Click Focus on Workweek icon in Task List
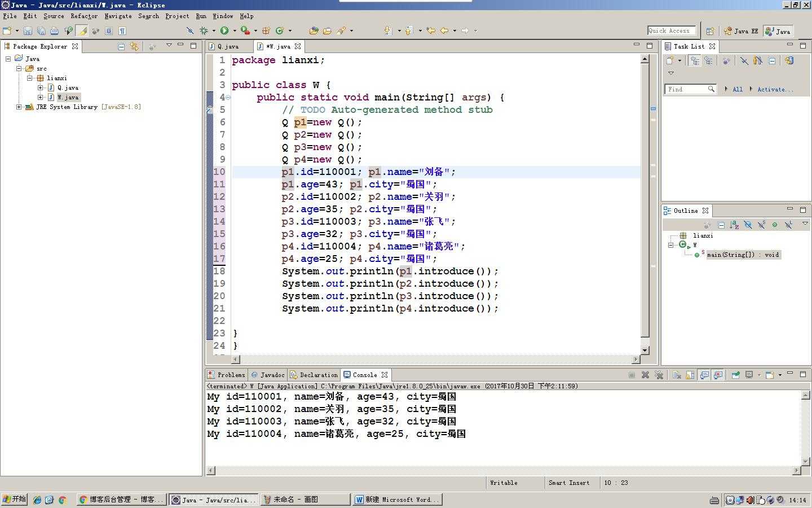Viewport: 812px width, 508px height. tap(726, 61)
